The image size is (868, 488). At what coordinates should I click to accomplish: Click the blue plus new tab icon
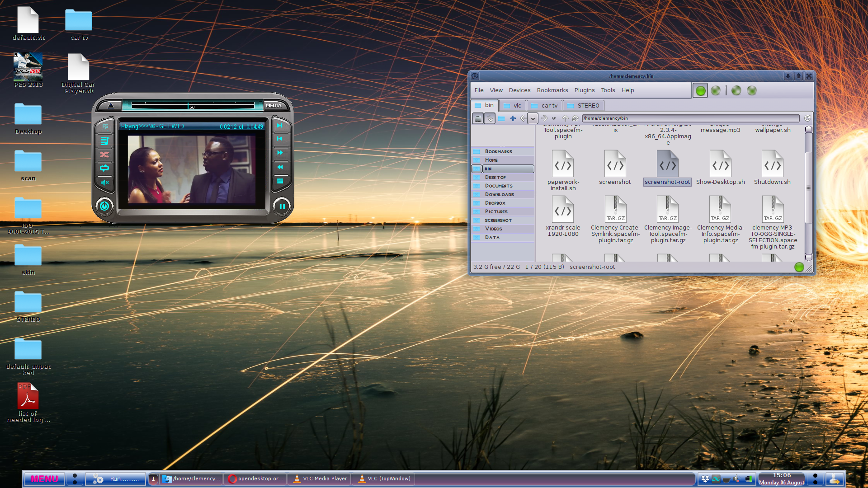(513, 118)
